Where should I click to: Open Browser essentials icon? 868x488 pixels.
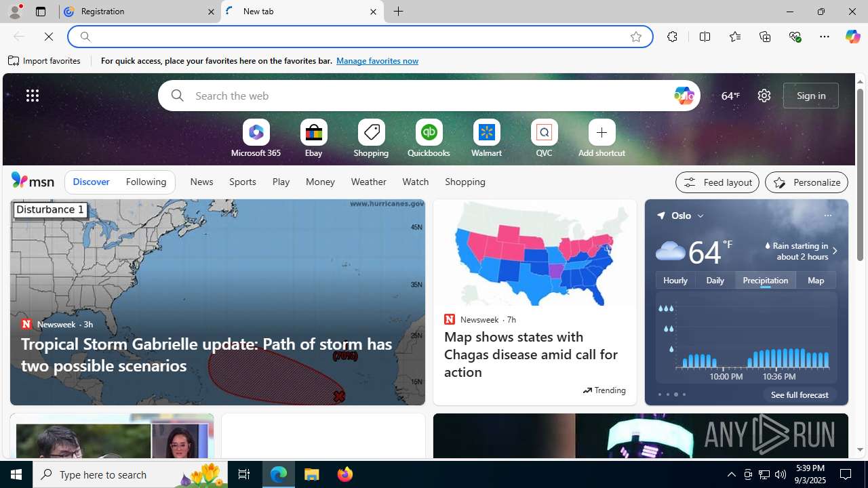[x=795, y=37]
